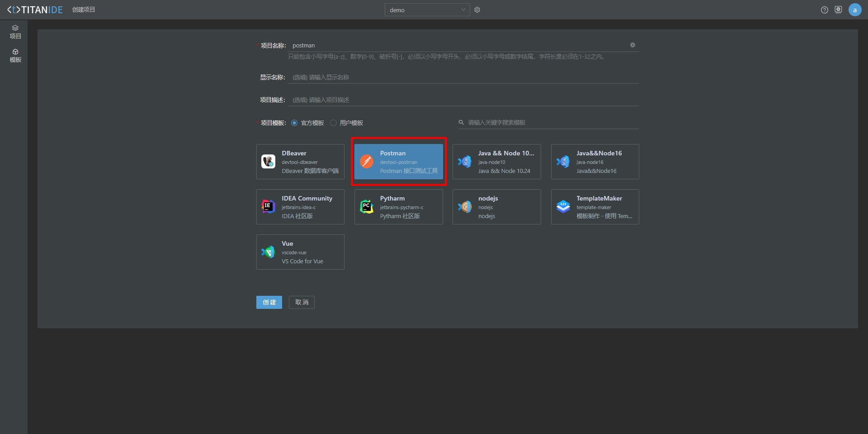Viewport: 868px width, 434px height.
Task: Click the DBeaver template icon
Action: [x=268, y=161]
